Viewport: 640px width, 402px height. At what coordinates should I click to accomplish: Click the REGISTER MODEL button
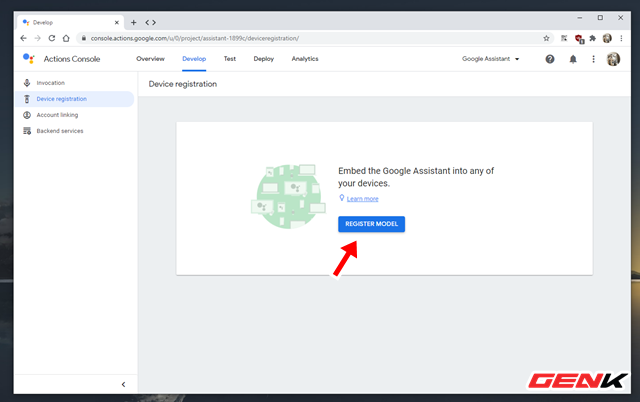(x=371, y=224)
